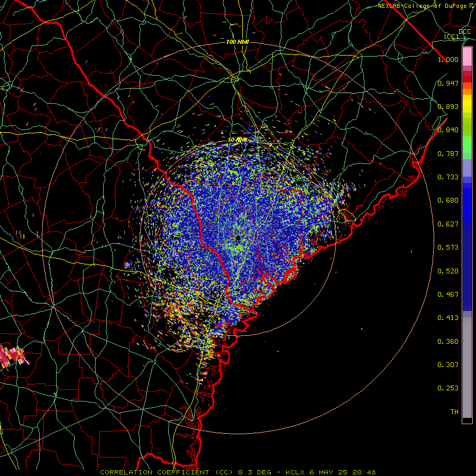Select the 0.947 scale value
This screenshot has width=476, height=476.
448,83
